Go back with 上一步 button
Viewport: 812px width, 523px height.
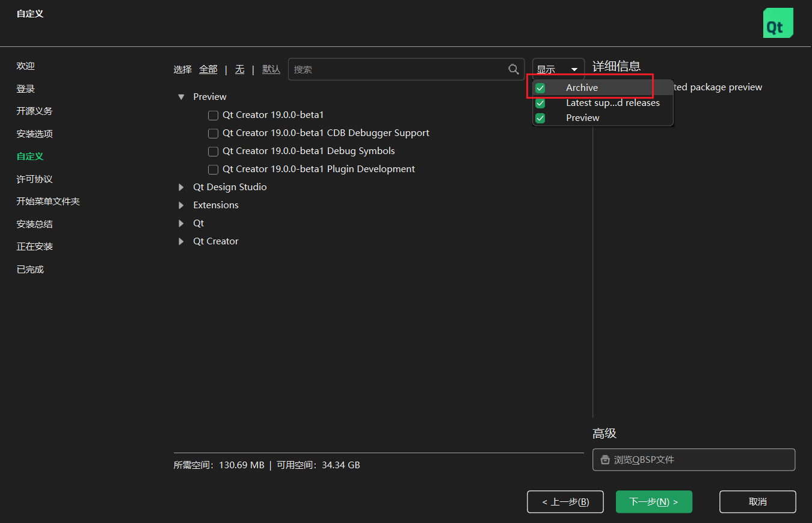point(565,502)
